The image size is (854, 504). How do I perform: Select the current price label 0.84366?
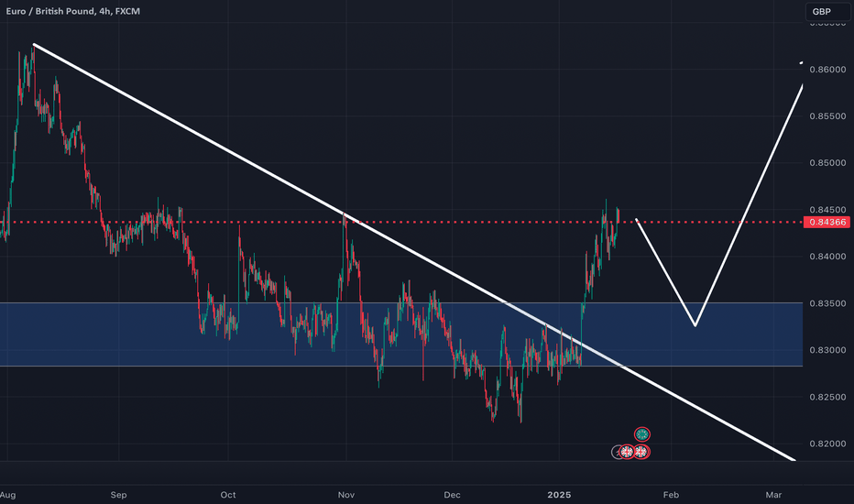coord(827,222)
